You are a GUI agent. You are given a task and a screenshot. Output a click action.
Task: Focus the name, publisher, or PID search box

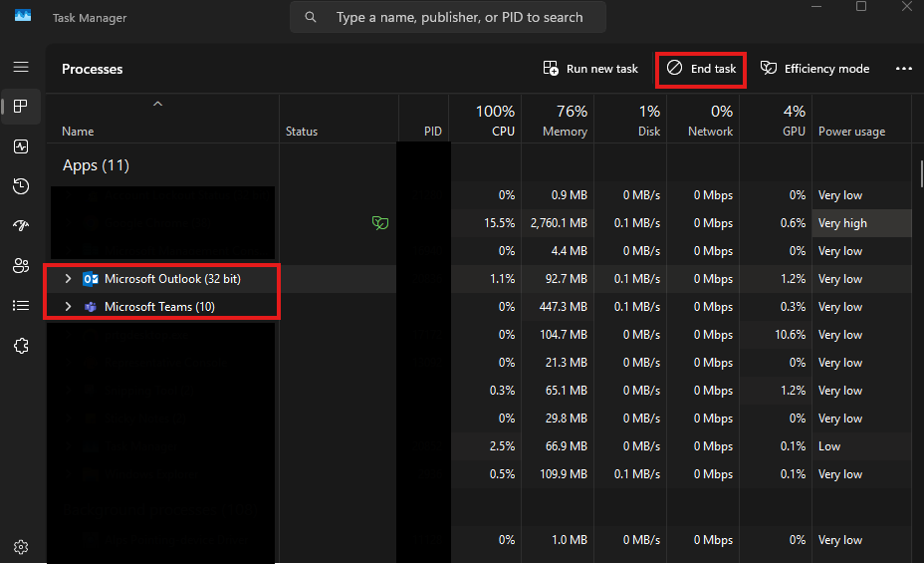click(448, 17)
